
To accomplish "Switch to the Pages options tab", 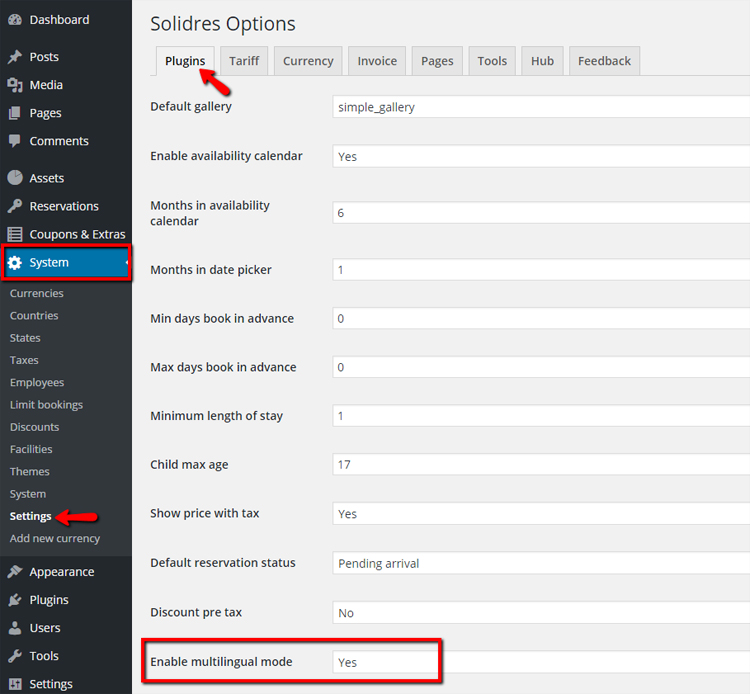I will pyautogui.click(x=437, y=61).
